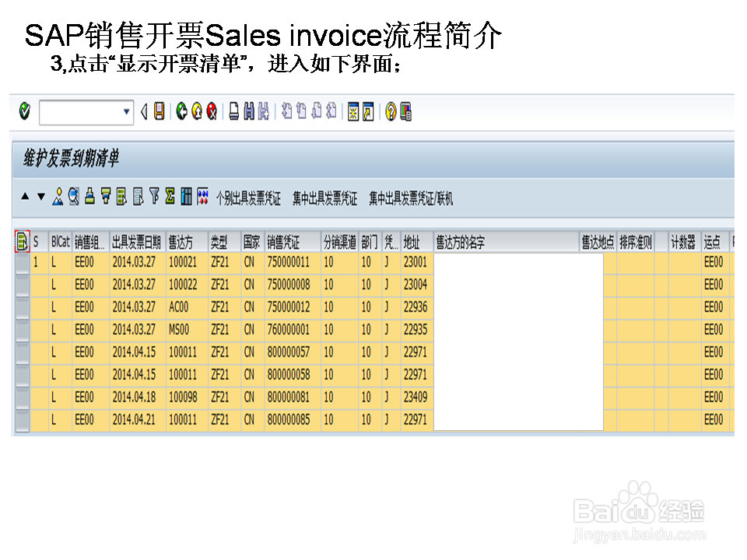Click the red and blue dots legend icon
747x560 pixels.
click(x=202, y=196)
